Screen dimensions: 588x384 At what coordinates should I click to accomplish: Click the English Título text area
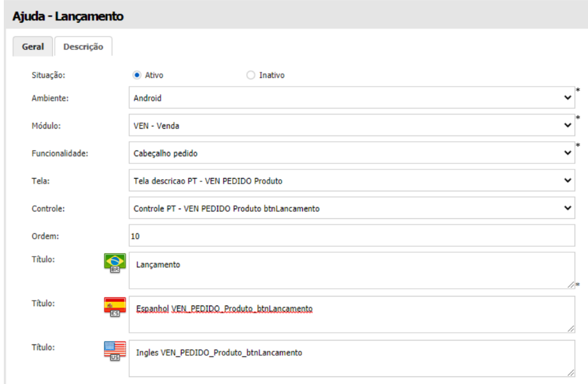(x=351, y=358)
